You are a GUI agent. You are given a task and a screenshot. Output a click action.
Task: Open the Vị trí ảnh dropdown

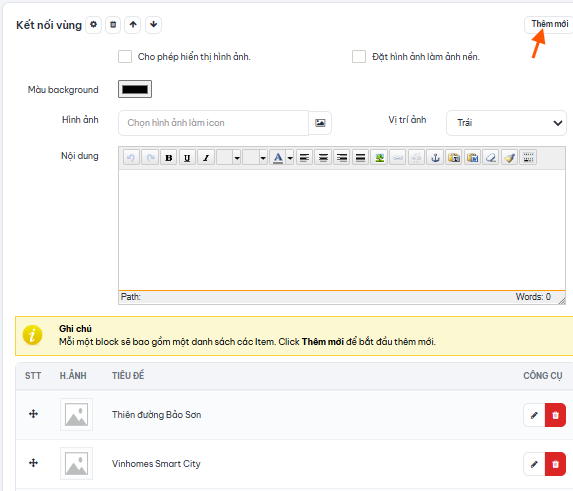click(x=506, y=123)
